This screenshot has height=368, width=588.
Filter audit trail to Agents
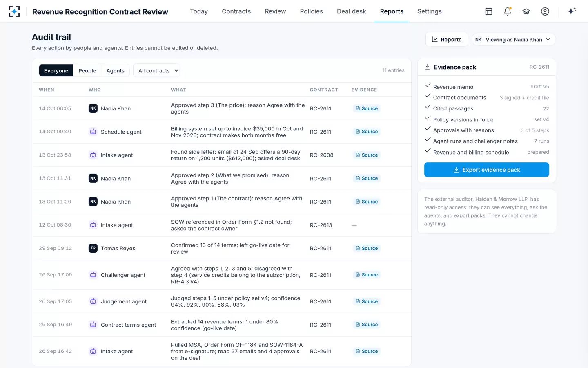[x=115, y=70]
